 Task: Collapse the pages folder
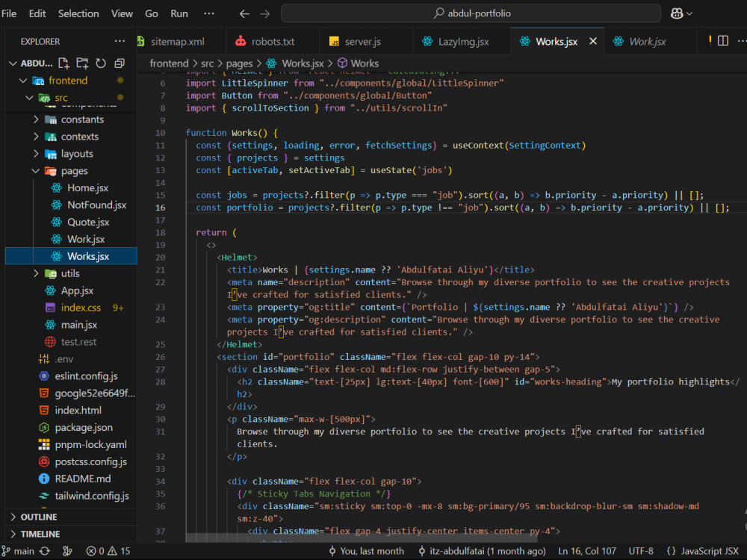tap(36, 170)
